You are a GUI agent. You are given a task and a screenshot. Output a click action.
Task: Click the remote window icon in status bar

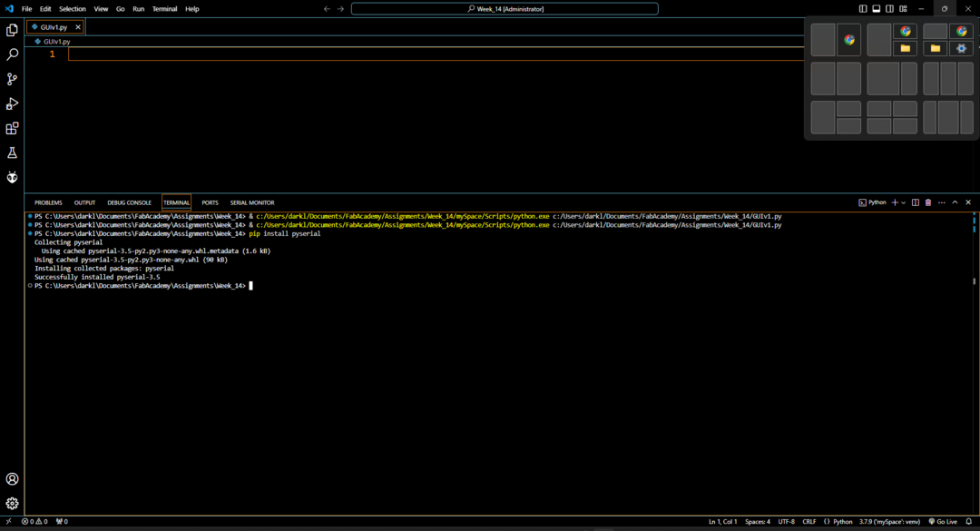click(x=9, y=522)
